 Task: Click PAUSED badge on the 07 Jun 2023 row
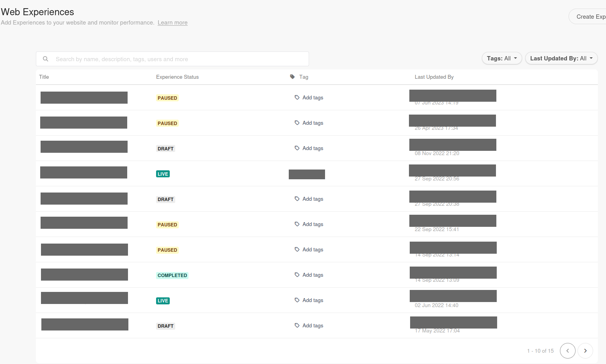coord(167,98)
